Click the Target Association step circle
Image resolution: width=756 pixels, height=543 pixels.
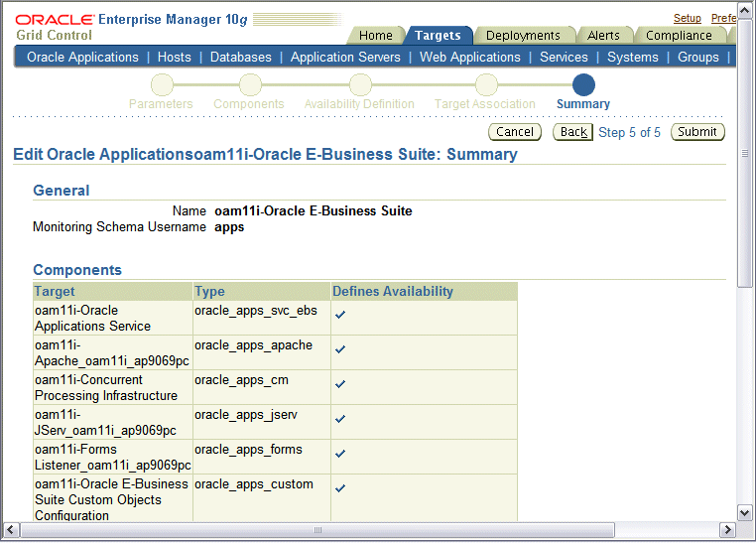click(x=486, y=84)
